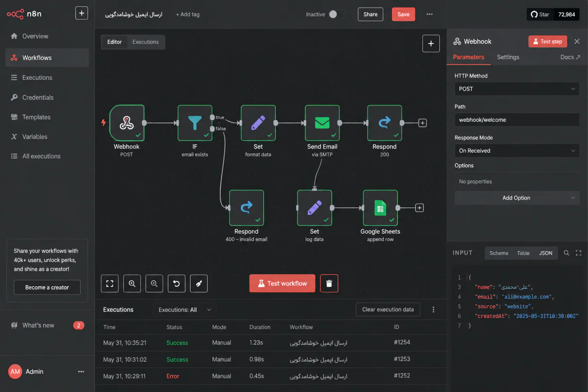Select the Google Sheets append row node
588x392 pixels.
[380, 208]
